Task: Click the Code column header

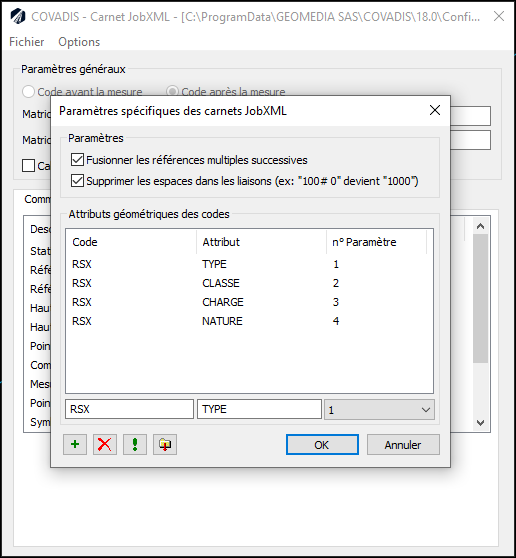Action: click(x=131, y=242)
